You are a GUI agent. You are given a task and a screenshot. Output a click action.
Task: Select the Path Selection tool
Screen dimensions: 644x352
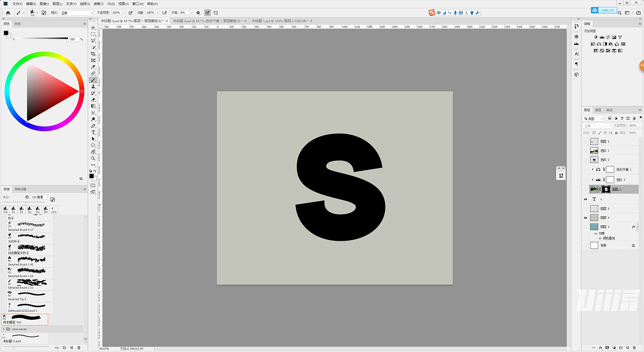click(93, 139)
